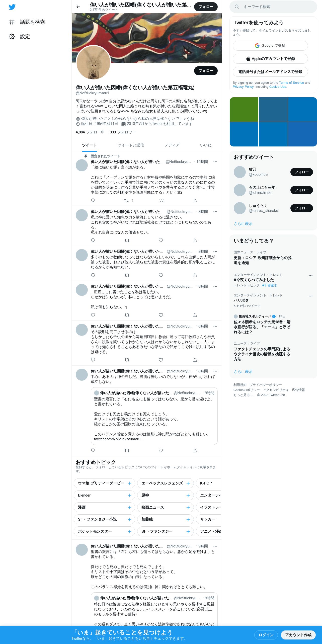Screen dimensions: 322x644
Task: Open the 4,984 フォロー中 following list
Action: click(x=90, y=132)
